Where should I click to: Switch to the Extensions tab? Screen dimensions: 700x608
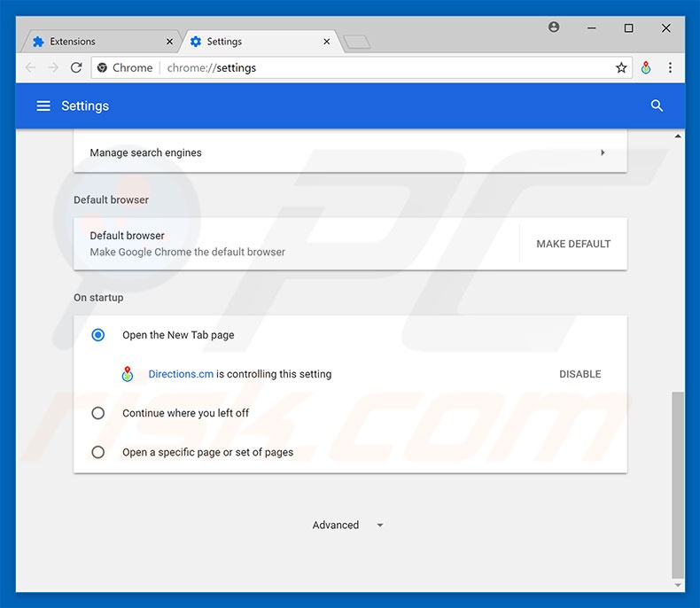point(100,42)
